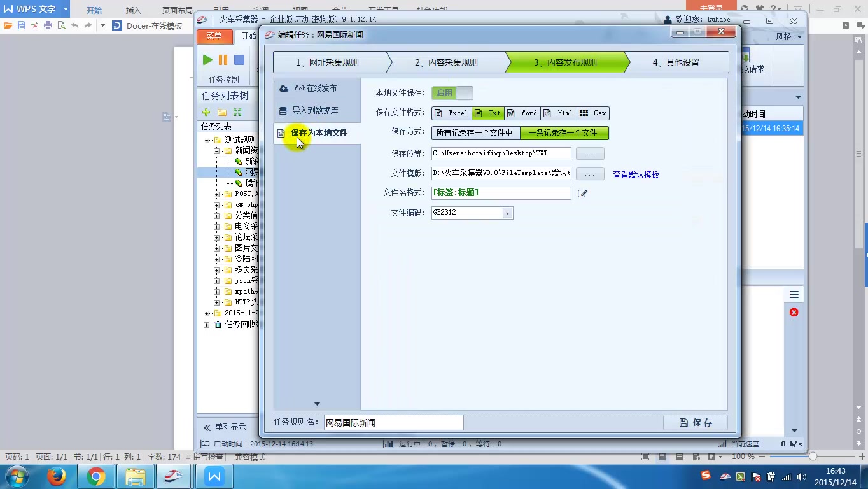868x489 pixels.
Task: Click the WPS undo arrow
Action: [x=75, y=26]
